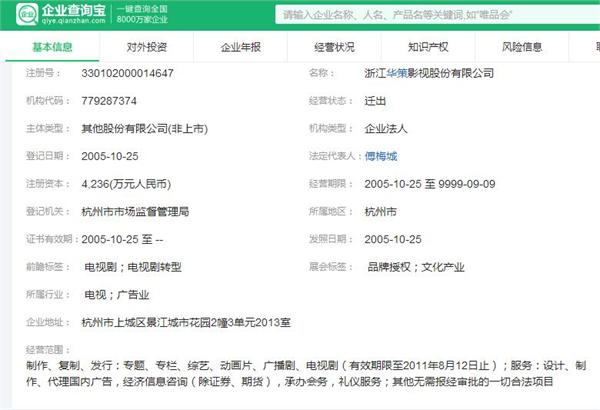Click the 登记日期 value 2005-10-25
The width and height of the screenshot is (600, 410).
tap(110, 156)
